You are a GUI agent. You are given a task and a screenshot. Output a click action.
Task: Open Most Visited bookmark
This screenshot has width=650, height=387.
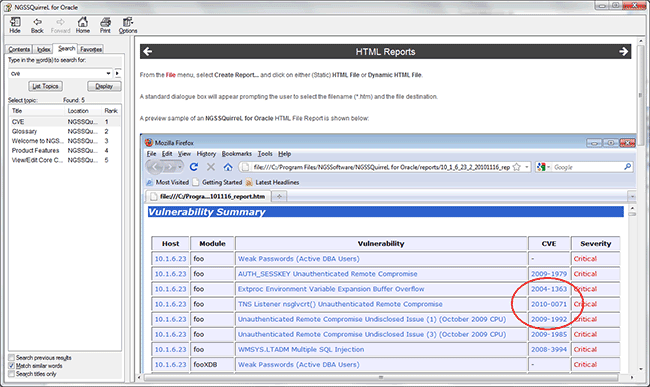(168, 182)
